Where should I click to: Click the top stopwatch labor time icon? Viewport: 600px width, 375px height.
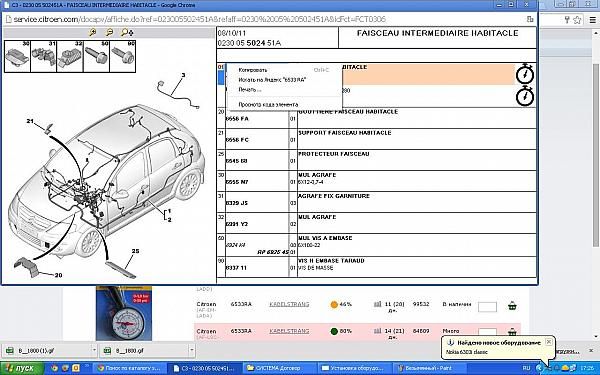525,74
